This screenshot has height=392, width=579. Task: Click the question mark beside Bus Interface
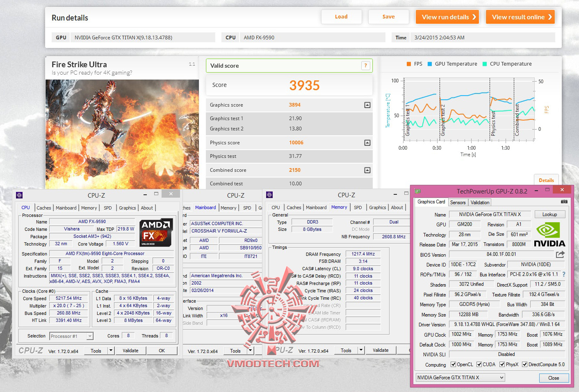(x=563, y=274)
